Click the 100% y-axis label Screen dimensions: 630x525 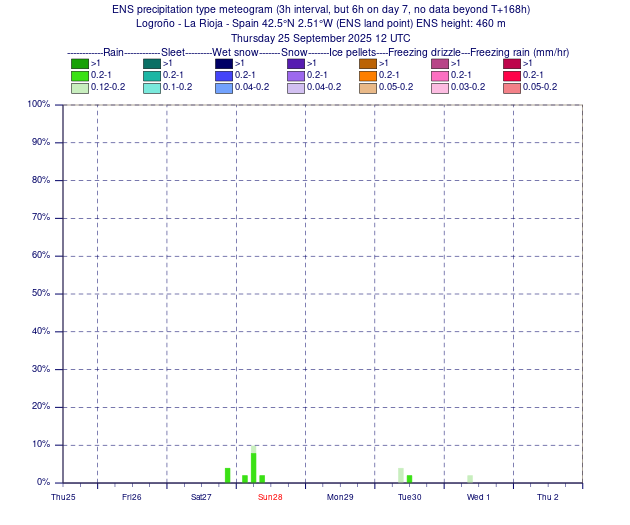pos(39,104)
